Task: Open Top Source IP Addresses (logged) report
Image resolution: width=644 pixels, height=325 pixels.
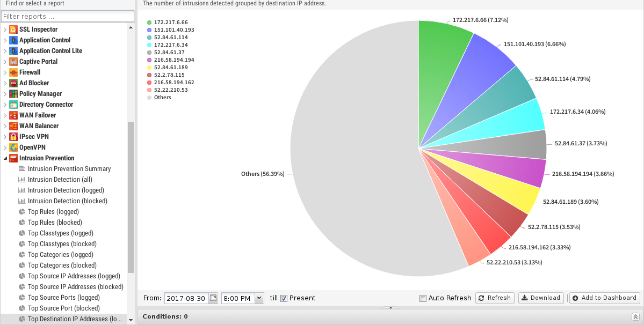Action: point(74,276)
